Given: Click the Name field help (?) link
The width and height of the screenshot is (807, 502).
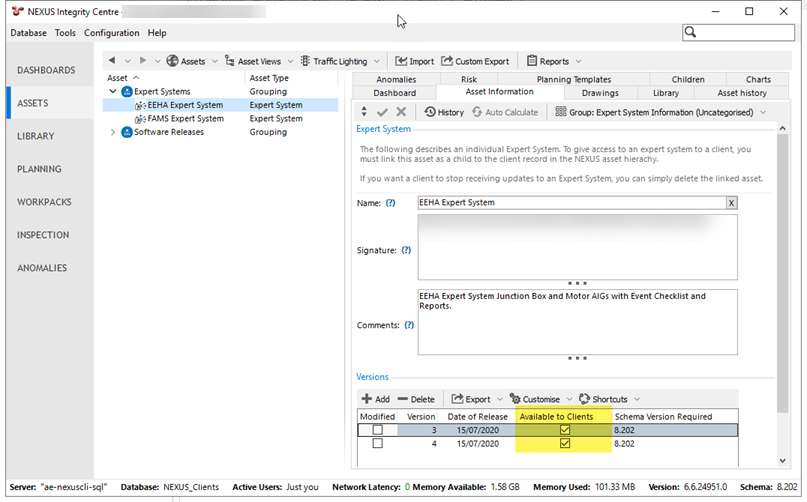Looking at the screenshot, I should (390, 203).
